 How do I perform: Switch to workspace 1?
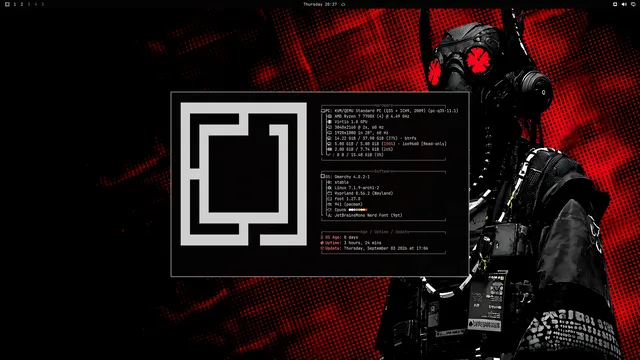[x=15, y=4]
